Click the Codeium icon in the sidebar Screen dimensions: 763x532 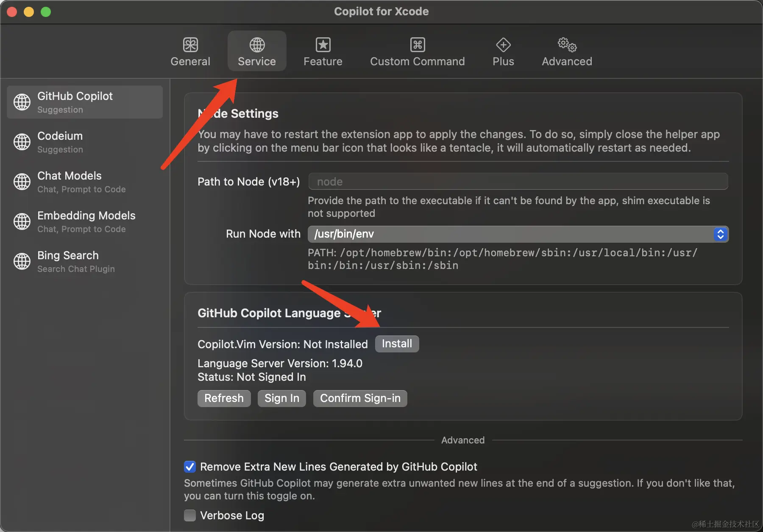(x=22, y=142)
